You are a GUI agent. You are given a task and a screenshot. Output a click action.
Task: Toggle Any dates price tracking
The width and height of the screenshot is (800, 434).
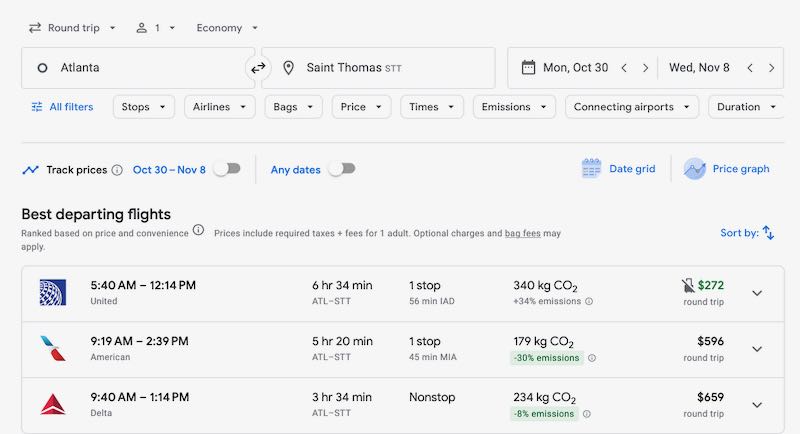click(x=341, y=169)
